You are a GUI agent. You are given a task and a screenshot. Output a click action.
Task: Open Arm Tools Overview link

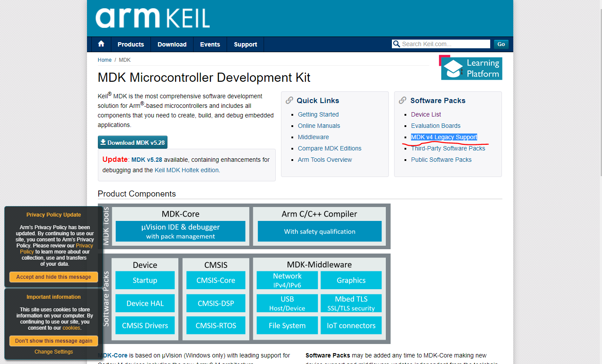(325, 160)
